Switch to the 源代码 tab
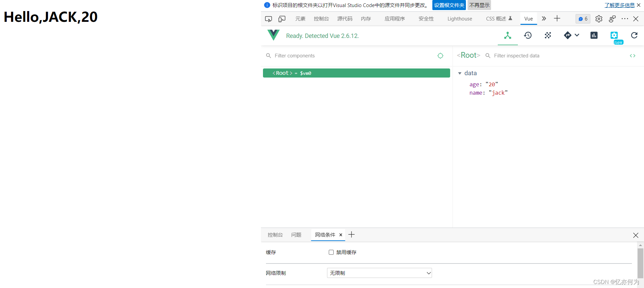Screen dimensions: 644x288 [345, 19]
